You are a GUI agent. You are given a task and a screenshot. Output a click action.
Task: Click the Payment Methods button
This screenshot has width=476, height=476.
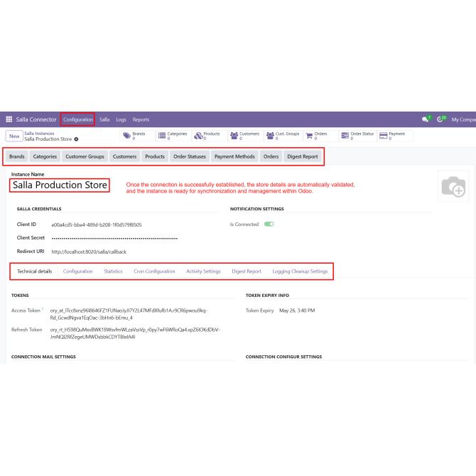(x=234, y=156)
